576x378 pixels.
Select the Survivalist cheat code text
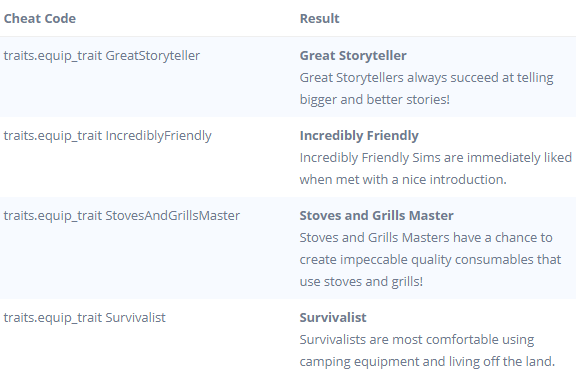tap(84, 317)
